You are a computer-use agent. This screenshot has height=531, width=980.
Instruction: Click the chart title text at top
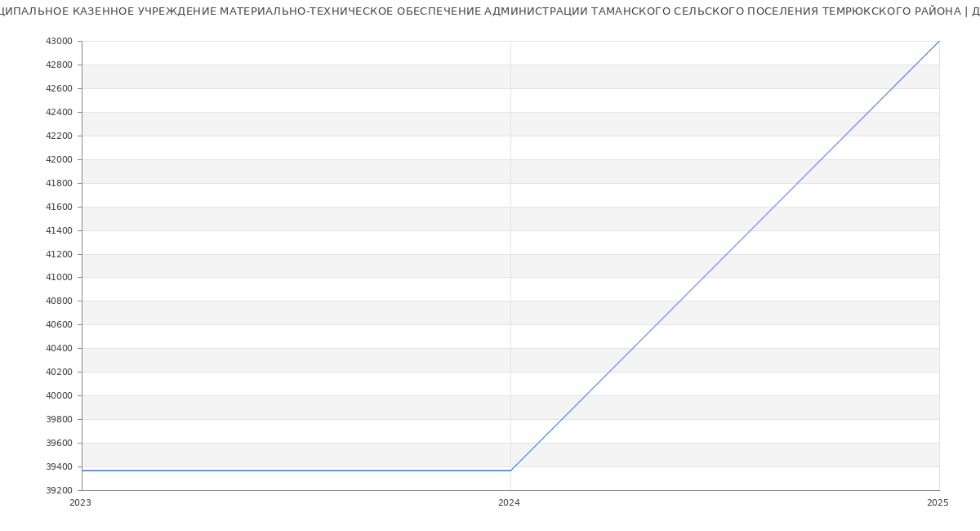(x=490, y=11)
